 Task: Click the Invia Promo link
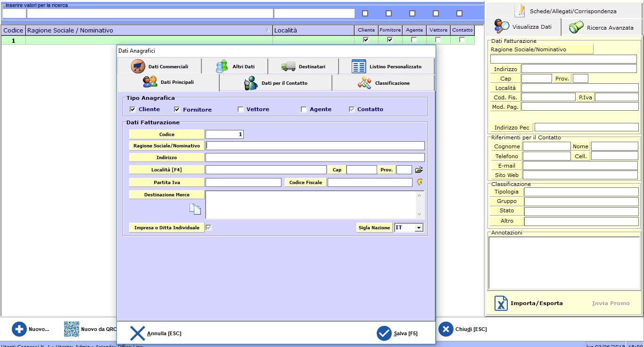(x=611, y=303)
